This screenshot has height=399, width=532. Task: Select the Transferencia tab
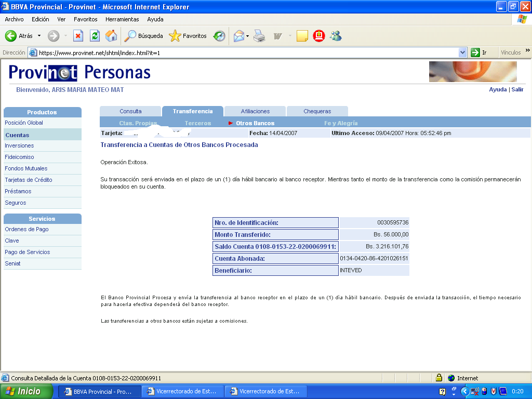click(x=193, y=111)
